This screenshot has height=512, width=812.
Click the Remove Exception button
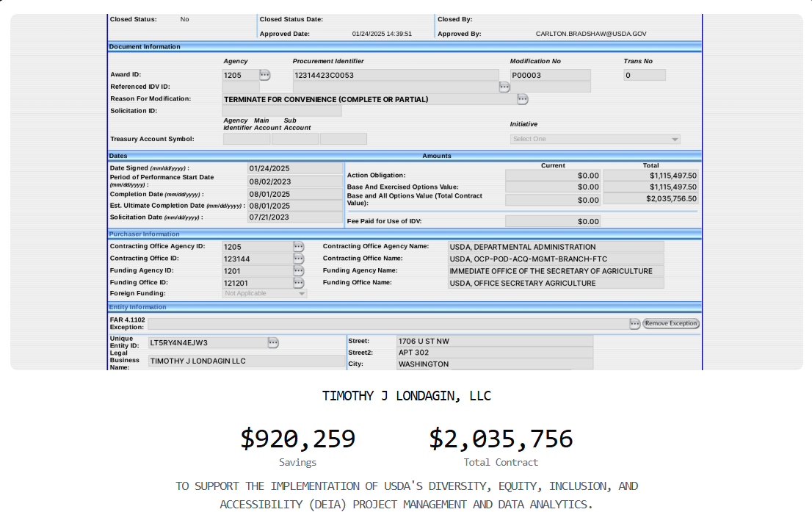point(670,322)
